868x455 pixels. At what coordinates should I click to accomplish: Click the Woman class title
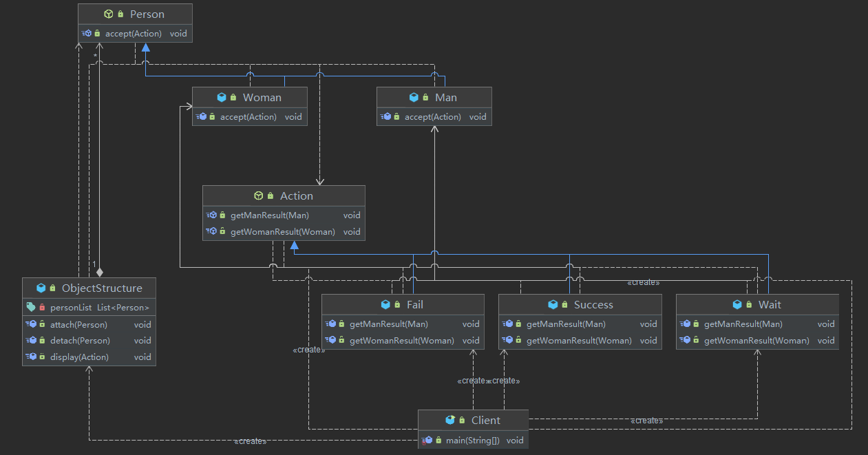[262, 98]
